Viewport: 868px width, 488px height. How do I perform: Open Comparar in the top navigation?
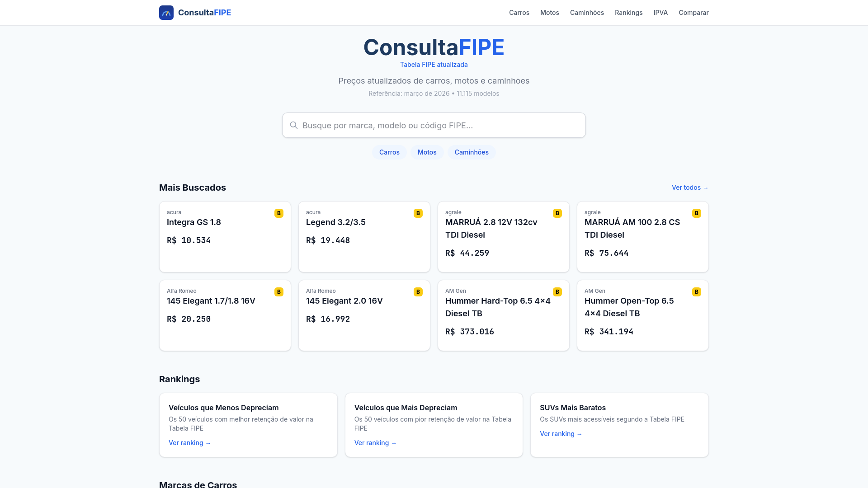click(x=693, y=13)
